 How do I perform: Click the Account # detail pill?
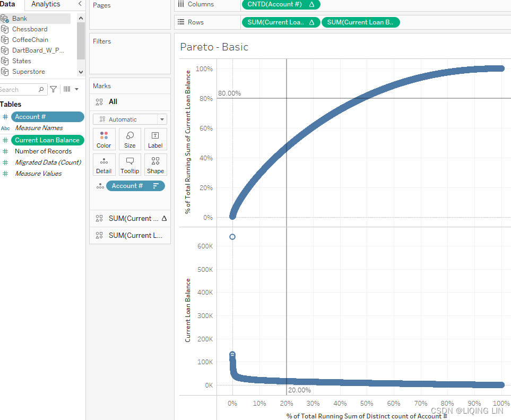coord(135,186)
